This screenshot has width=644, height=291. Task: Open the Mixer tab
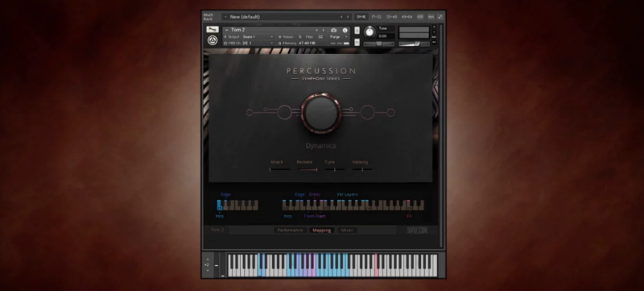(347, 231)
